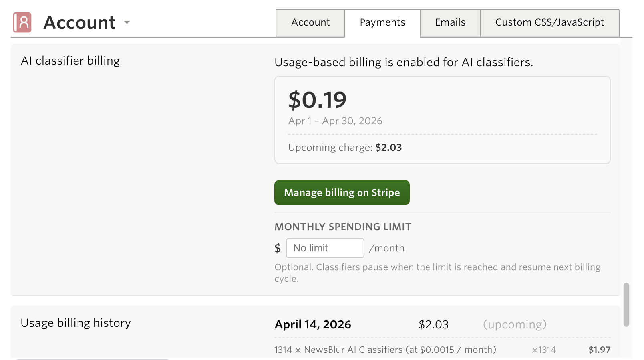Click the Upcoming charge $2.03 line

point(345,148)
